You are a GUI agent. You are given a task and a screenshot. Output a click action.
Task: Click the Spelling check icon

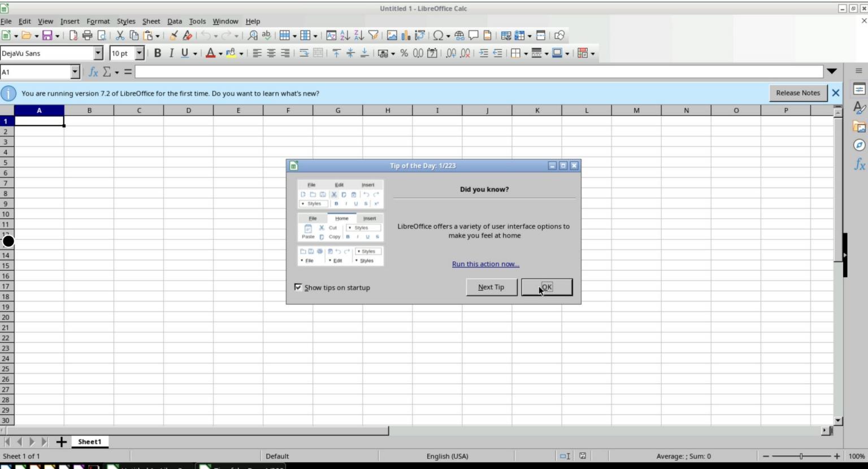coord(266,36)
